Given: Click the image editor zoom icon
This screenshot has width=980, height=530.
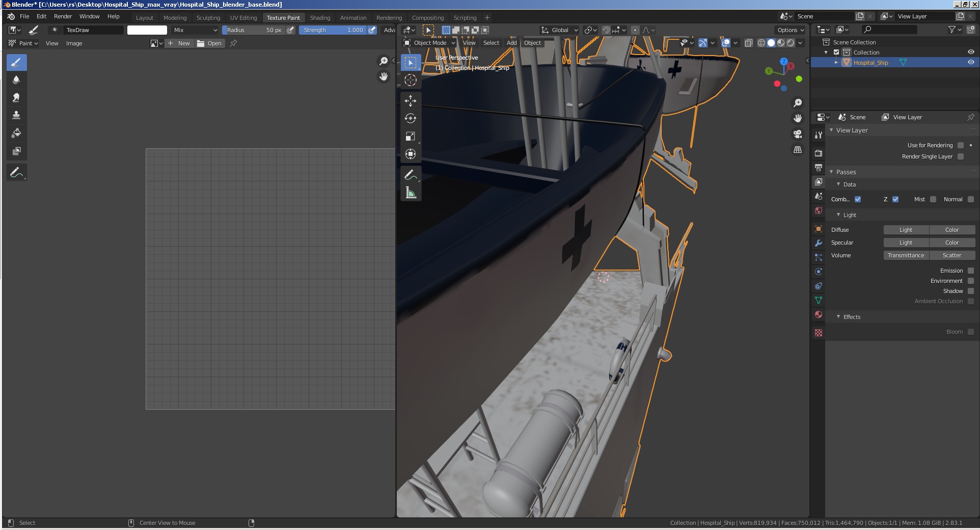Looking at the screenshot, I should pos(384,61).
